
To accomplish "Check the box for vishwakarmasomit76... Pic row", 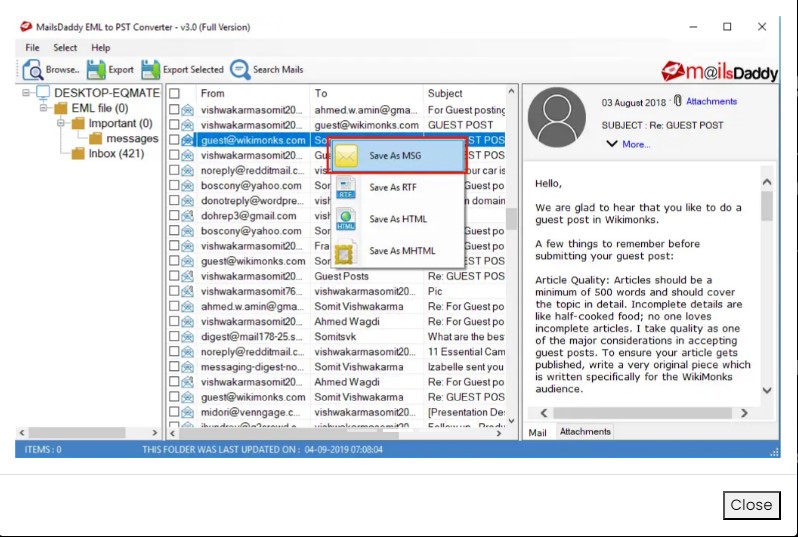I will 175,291.
